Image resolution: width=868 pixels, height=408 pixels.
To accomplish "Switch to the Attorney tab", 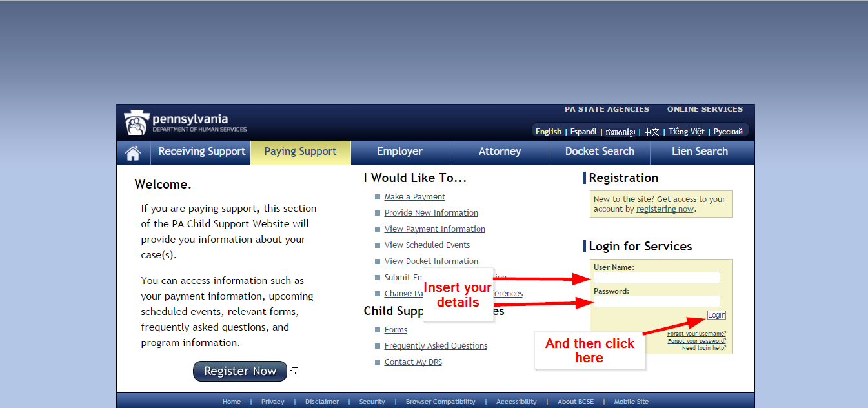I will (500, 152).
